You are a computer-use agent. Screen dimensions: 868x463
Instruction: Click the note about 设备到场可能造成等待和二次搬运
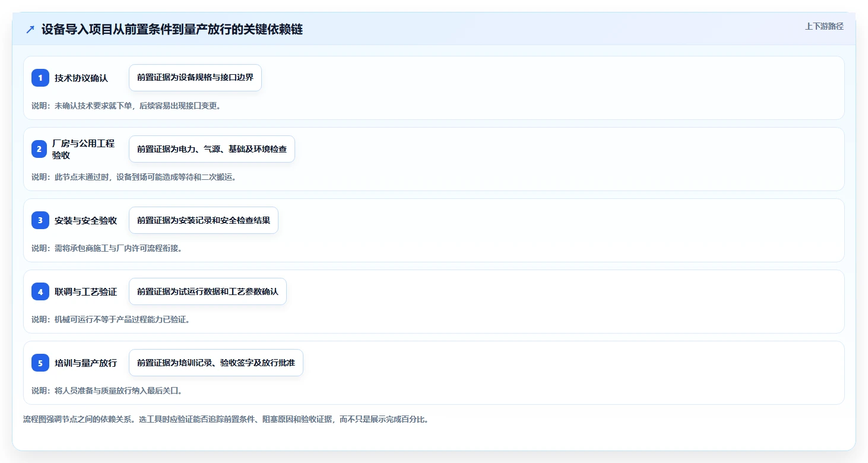(134, 177)
